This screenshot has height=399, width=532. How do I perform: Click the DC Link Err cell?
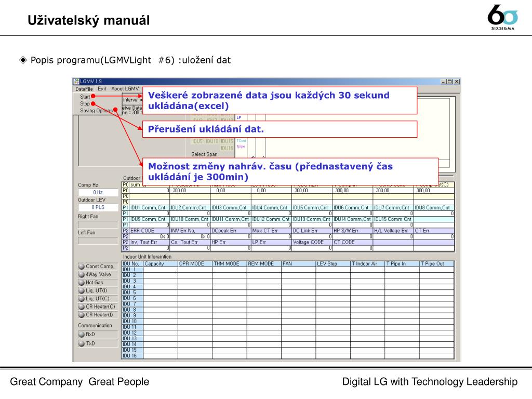pos(312,231)
